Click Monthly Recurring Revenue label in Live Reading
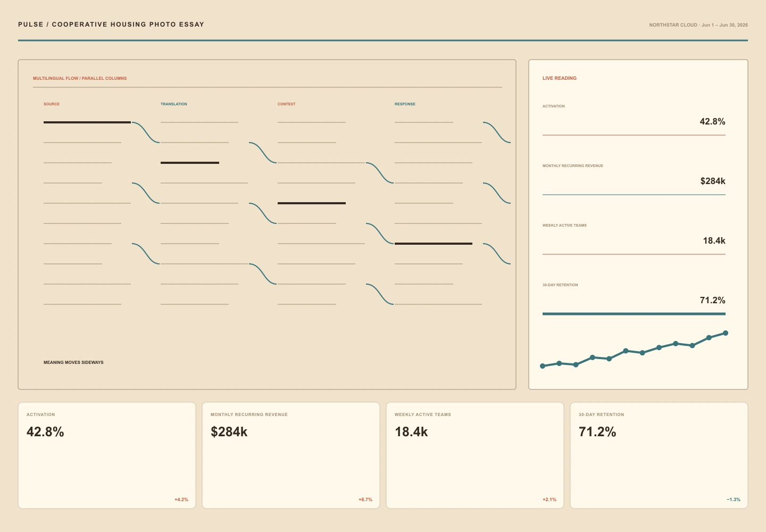The width and height of the screenshot is (766, 532). 573,166
